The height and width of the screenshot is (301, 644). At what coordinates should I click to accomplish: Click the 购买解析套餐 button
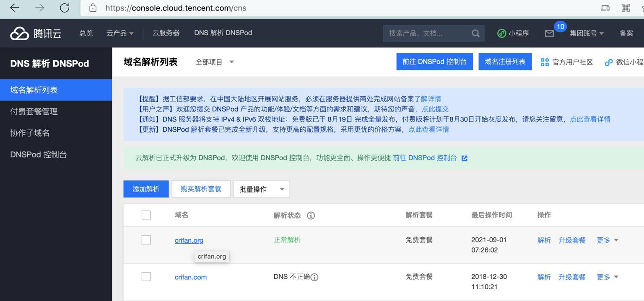(x=201, y=189)
